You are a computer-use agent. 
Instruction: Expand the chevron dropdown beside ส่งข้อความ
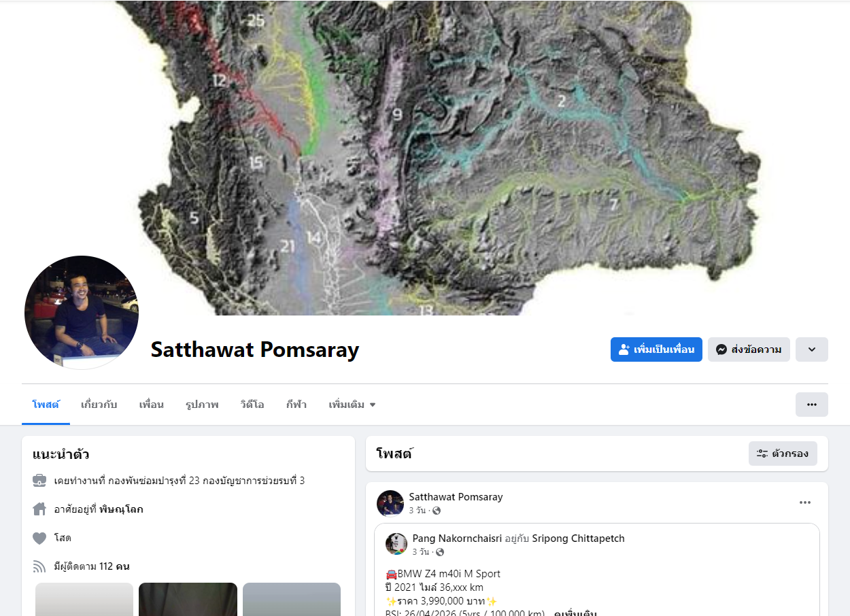pos(812,349)
